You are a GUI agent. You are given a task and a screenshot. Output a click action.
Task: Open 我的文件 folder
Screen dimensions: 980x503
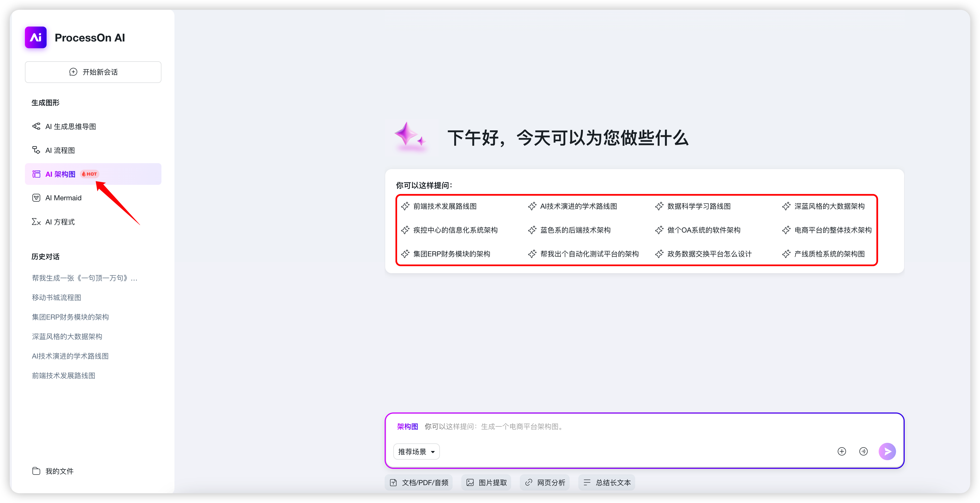pyautogui.click(x=53, y=471)
